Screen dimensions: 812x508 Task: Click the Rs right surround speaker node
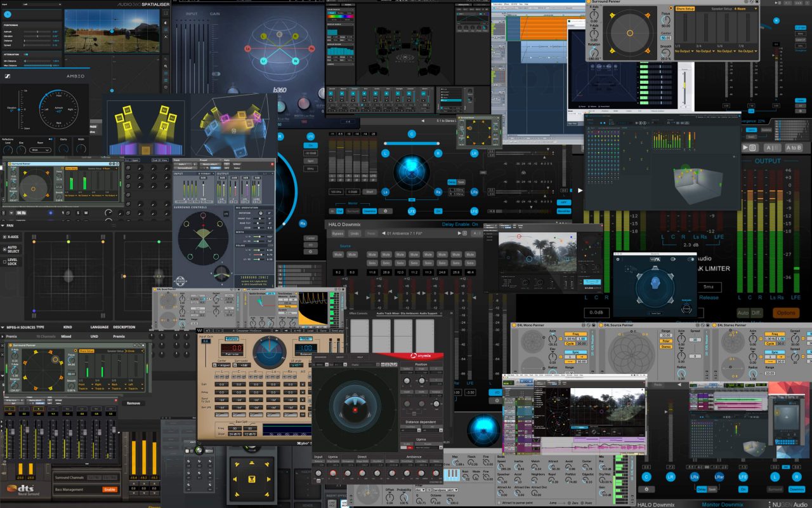[x=438, y=192]
